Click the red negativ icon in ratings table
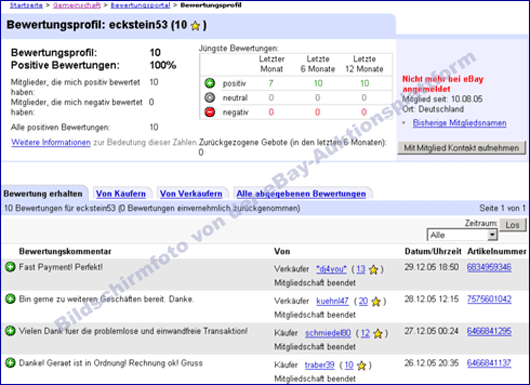 (x=210, y=112)
